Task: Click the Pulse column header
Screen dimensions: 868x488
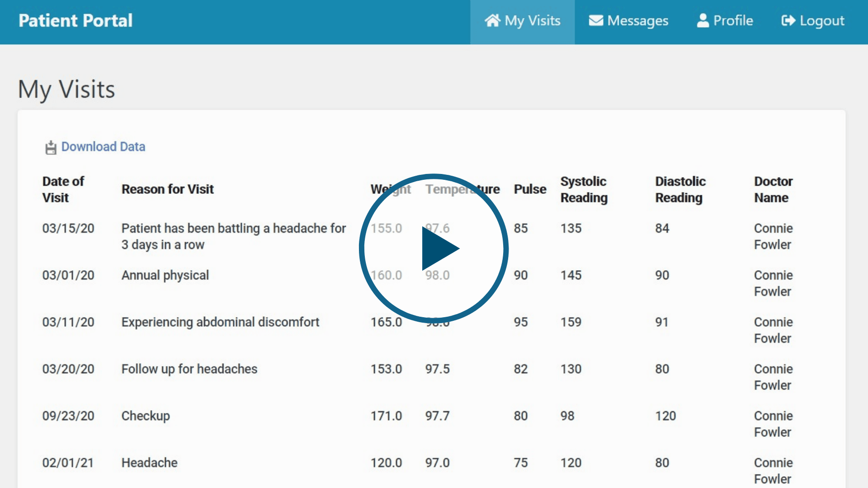Action: pos(530,189)
